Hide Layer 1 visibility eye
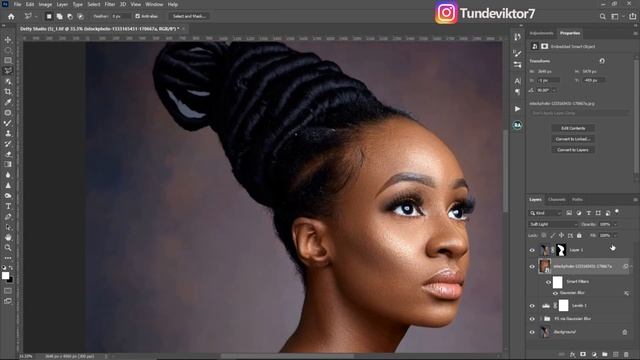 click(x=532, y=250)
